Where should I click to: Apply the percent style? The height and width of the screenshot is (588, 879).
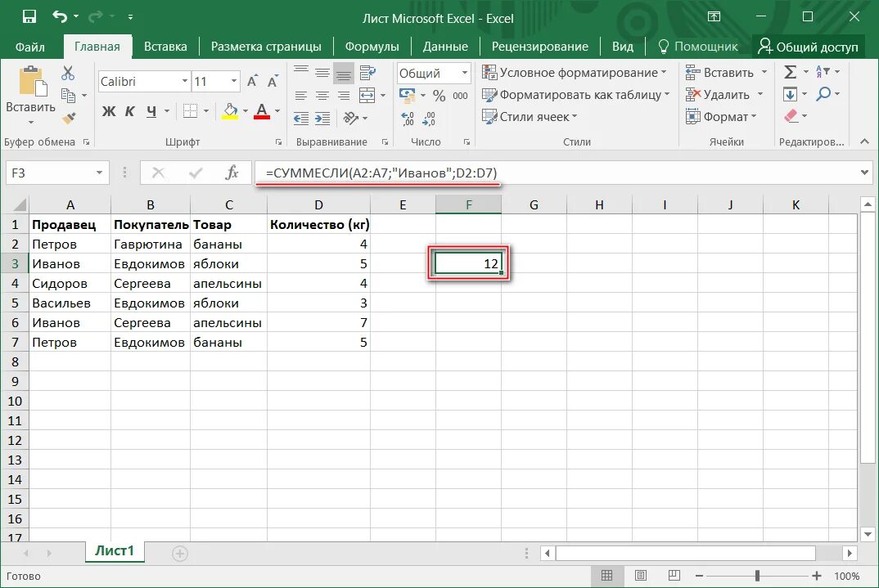pyautogui.click(x=439, y=96)
